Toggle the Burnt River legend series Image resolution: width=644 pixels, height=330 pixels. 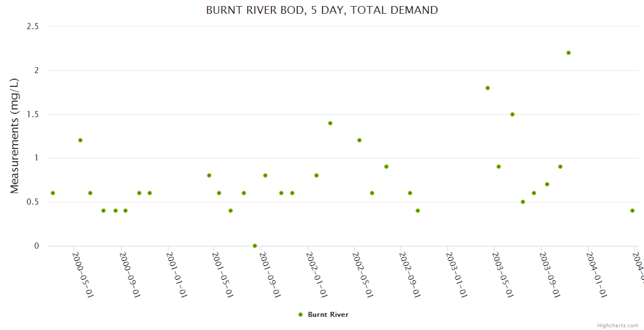click(328, 315)
